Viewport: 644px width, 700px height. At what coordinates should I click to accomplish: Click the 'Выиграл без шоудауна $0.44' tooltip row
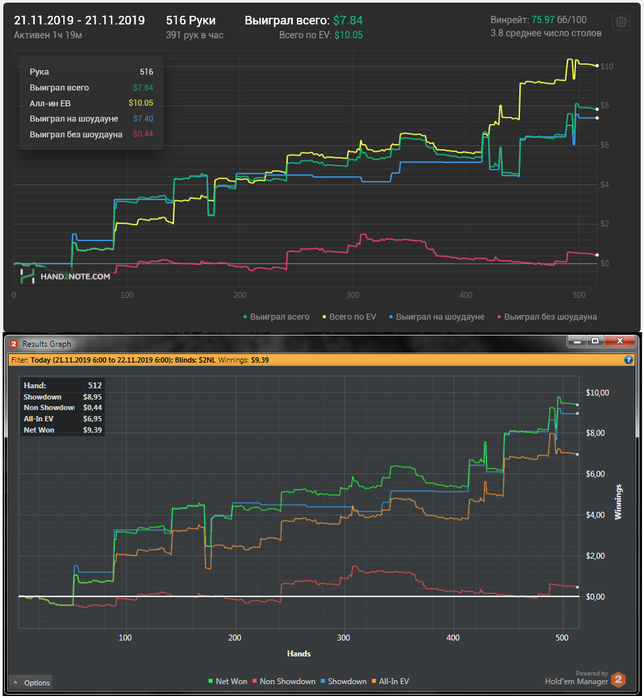[91, 134]
